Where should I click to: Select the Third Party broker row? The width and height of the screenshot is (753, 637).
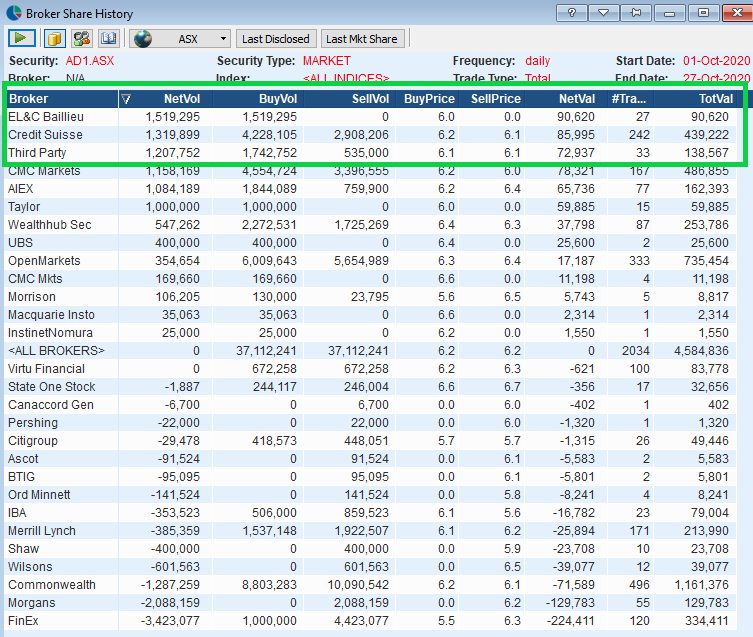[371, 153]
